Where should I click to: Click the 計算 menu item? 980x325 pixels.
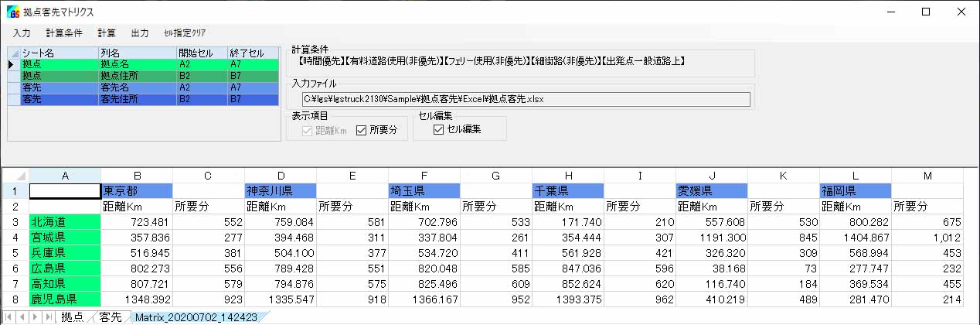pos(107,32)
